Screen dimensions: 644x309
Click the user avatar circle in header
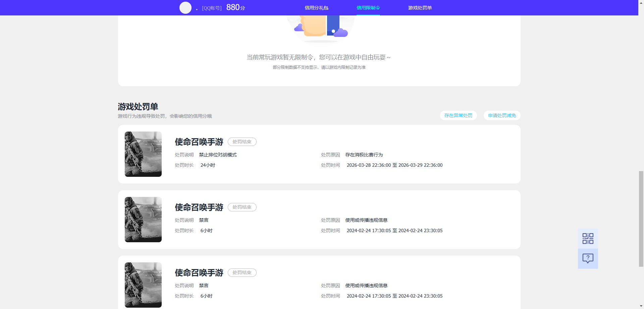(x=185, y=8)
